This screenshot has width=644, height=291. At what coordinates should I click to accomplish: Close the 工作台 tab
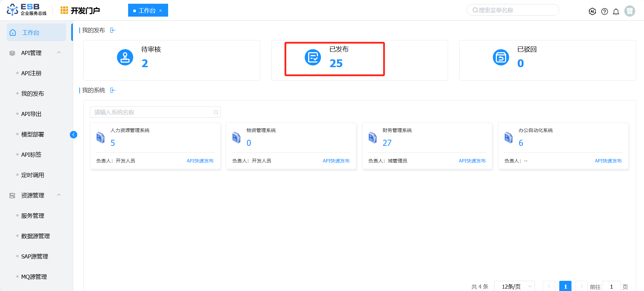coord(161,11)
